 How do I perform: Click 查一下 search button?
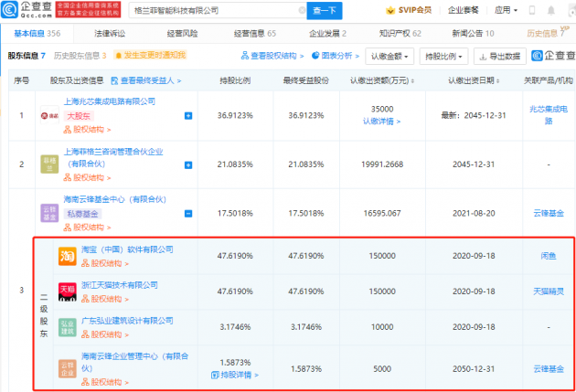point(325,11)
